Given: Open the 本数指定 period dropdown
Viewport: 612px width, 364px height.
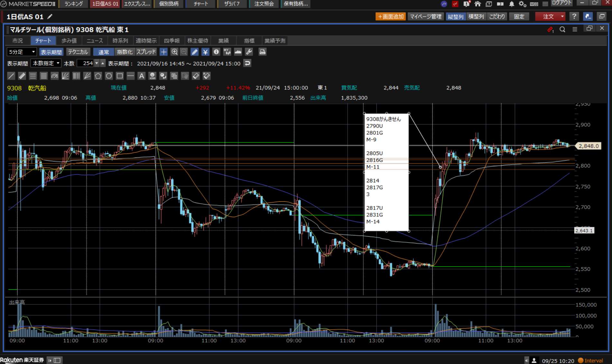Looking at the screenshot, I should point(46,63).
